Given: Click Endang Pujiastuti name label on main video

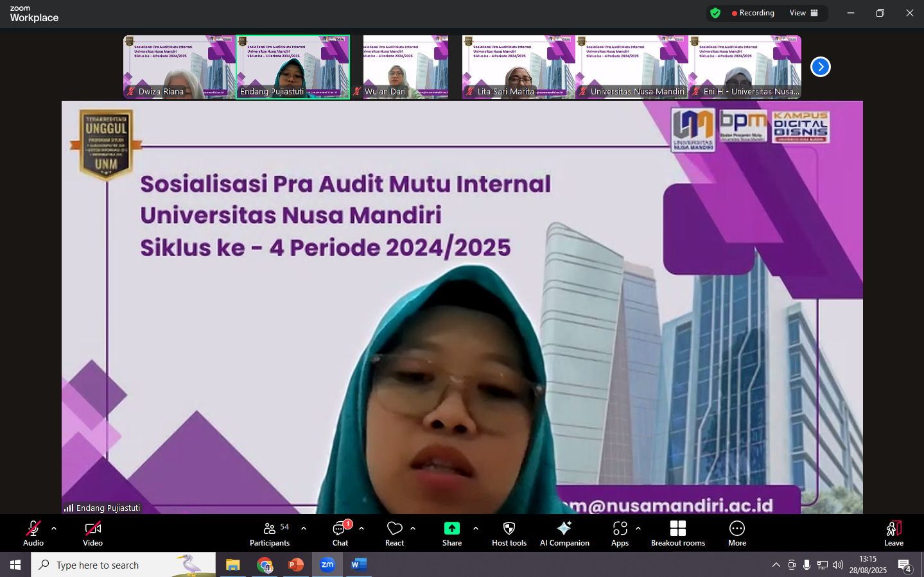Looking at the screenshot, I should [x=102, y=508].
